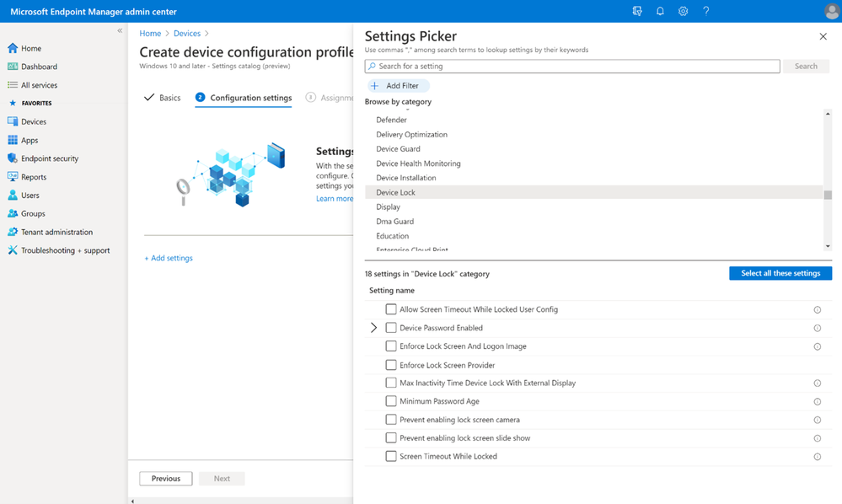Click down arrow of category list scrollbar
This screenshot has height=504, width=842.
pos(828,246)
